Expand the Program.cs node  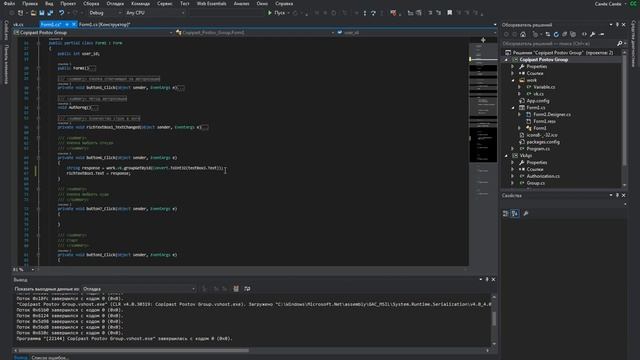tap(513, 149)
